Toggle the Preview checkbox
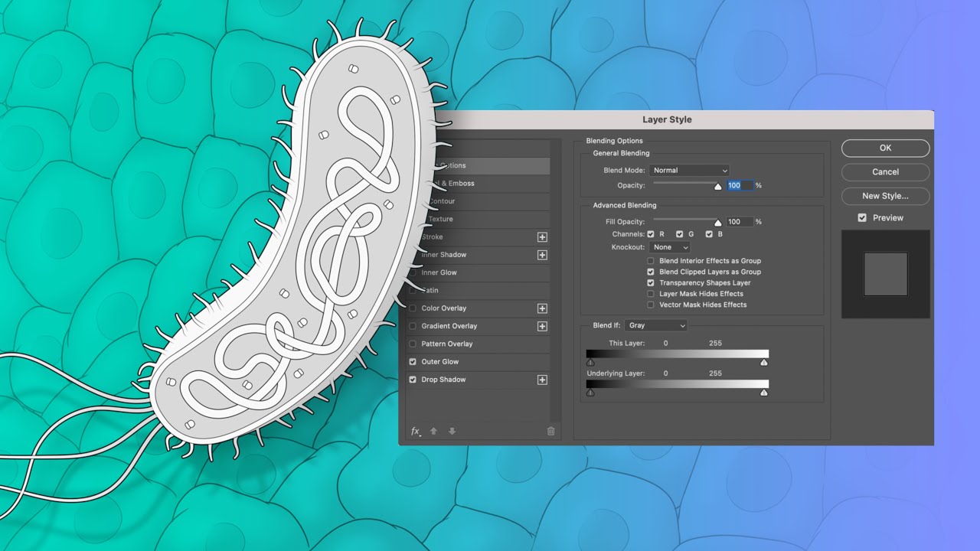This screenshot has width=980, height=551. click(x=862, y=218)
